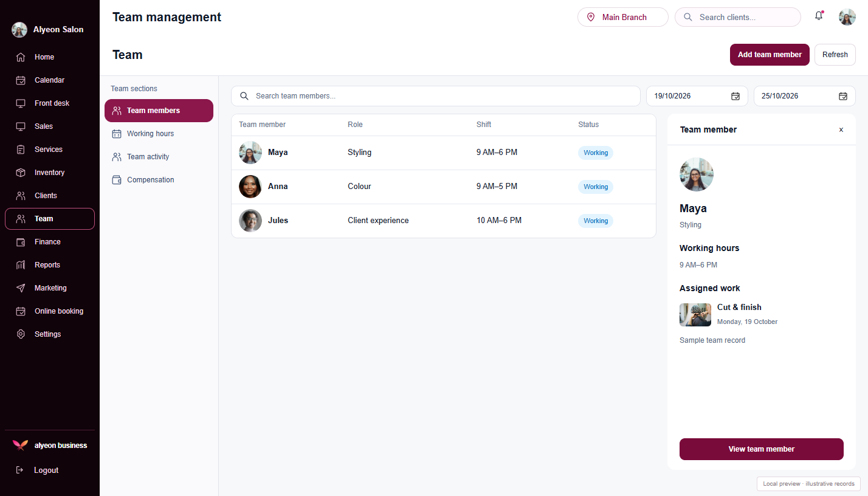Click the 10 AM–6 PM shift cell

pyautogui.click(x=499, y=221)
